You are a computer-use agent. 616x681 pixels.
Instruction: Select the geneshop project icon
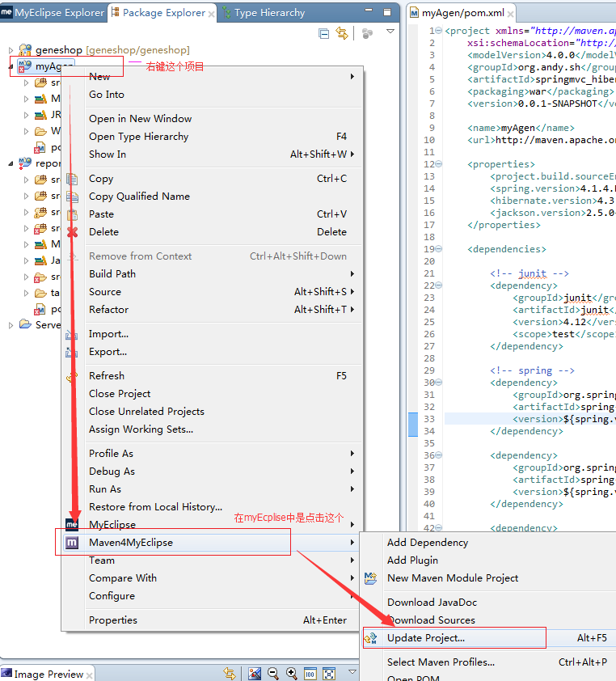coord(25,50)
